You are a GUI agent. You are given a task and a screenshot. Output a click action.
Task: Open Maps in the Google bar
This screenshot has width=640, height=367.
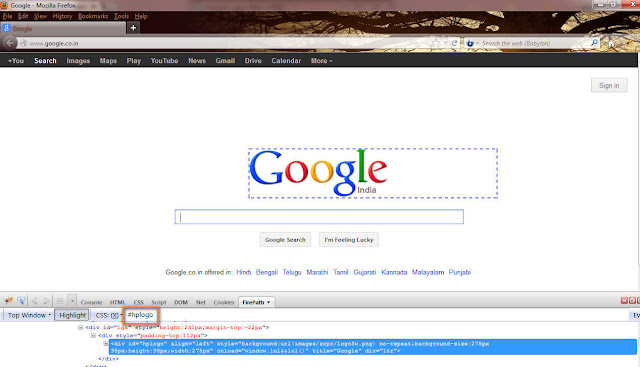[108, 61]
